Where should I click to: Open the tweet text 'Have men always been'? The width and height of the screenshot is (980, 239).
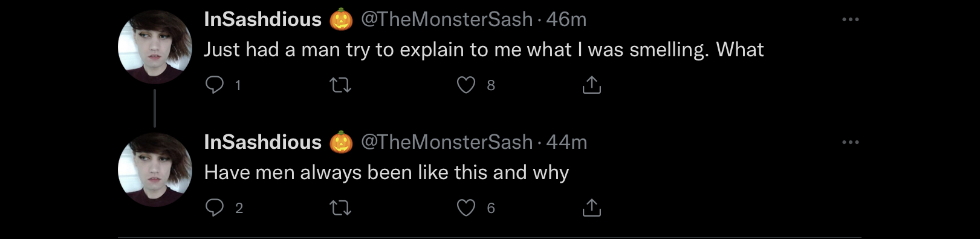click(x=386, y=172)
